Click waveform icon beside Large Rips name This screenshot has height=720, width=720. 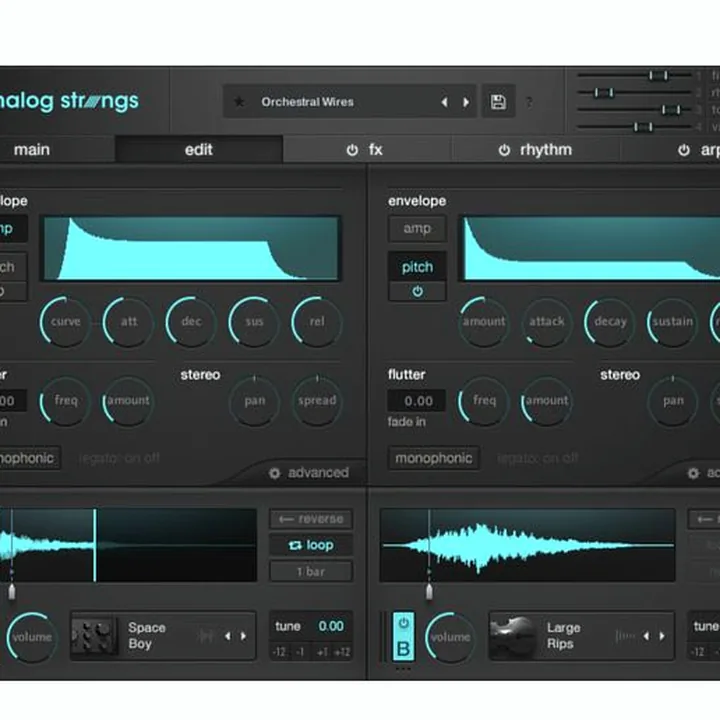(x=625, y=636)
